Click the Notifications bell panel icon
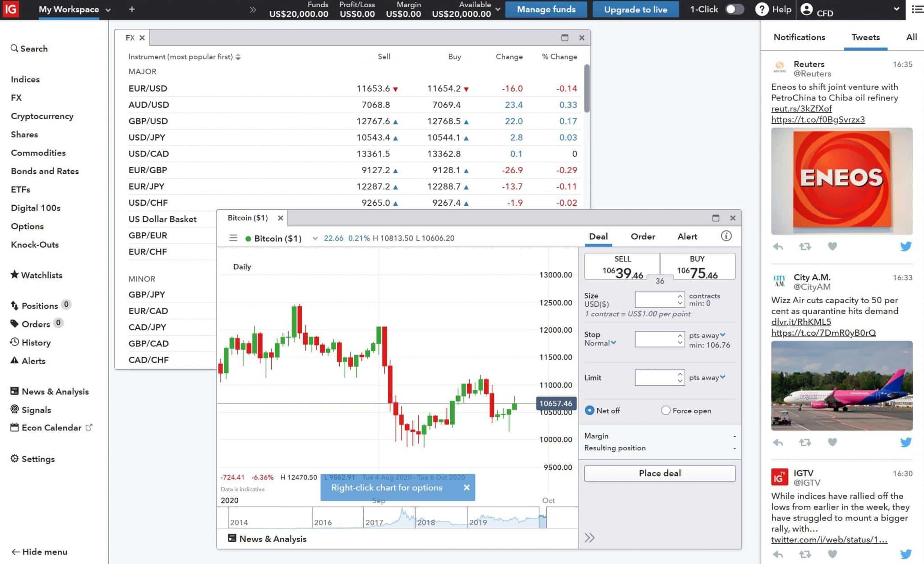This screenshot has height=564, width=924. point(799,37)
